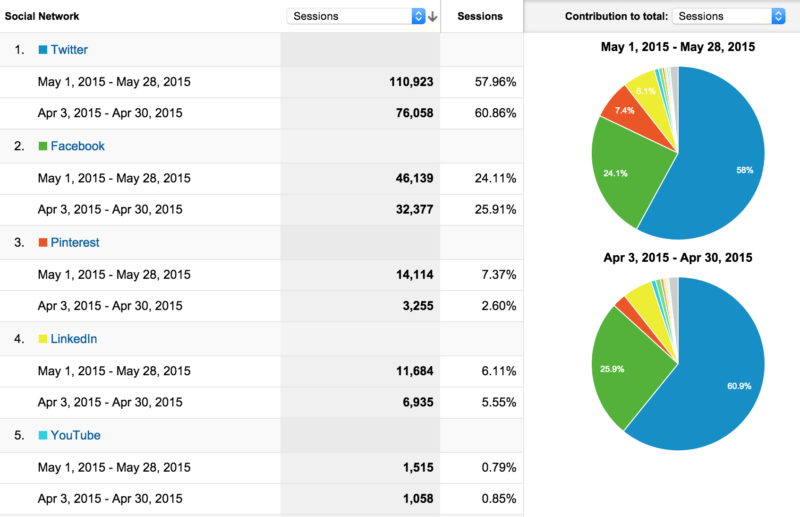Select the 11,684 LinkedIn sessions value
This screenshot has width=800, height=517.
(414, 371)
